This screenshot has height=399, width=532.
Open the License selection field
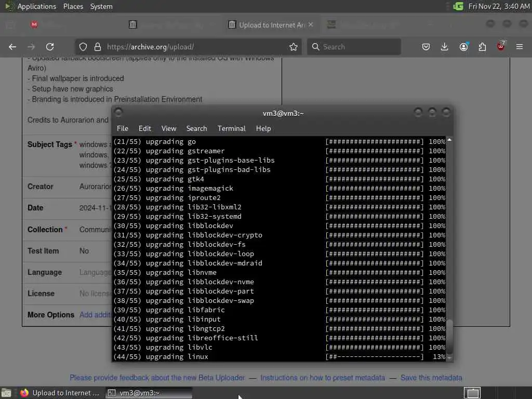click(96, 294)
